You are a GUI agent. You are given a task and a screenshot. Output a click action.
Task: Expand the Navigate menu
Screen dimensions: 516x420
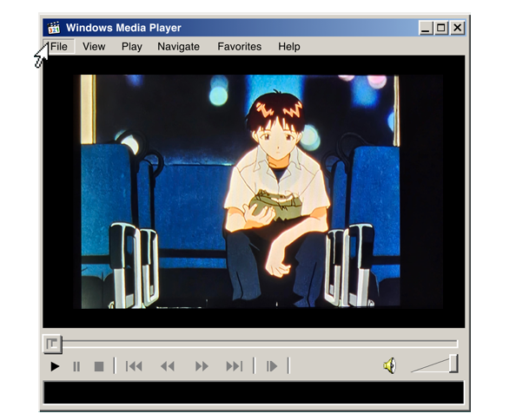pyautogui.click(x=178, y=46)
